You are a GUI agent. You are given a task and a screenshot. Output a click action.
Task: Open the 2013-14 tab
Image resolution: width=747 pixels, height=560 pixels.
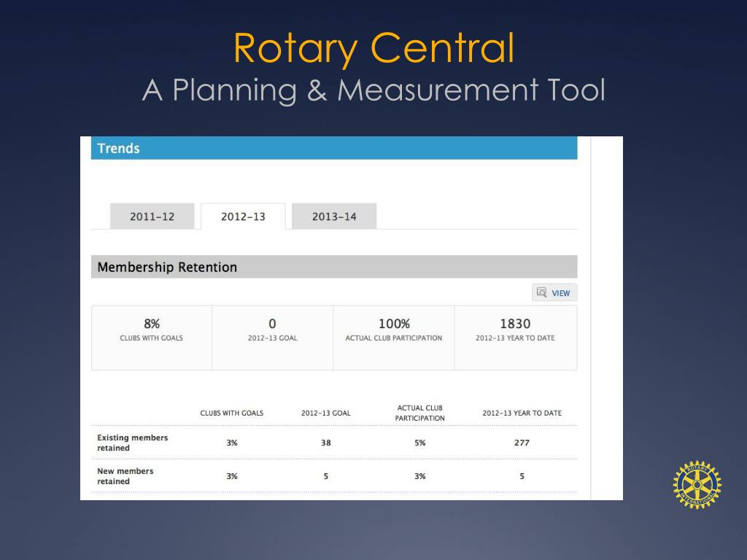pyautogui.click(x=334, y=216)
